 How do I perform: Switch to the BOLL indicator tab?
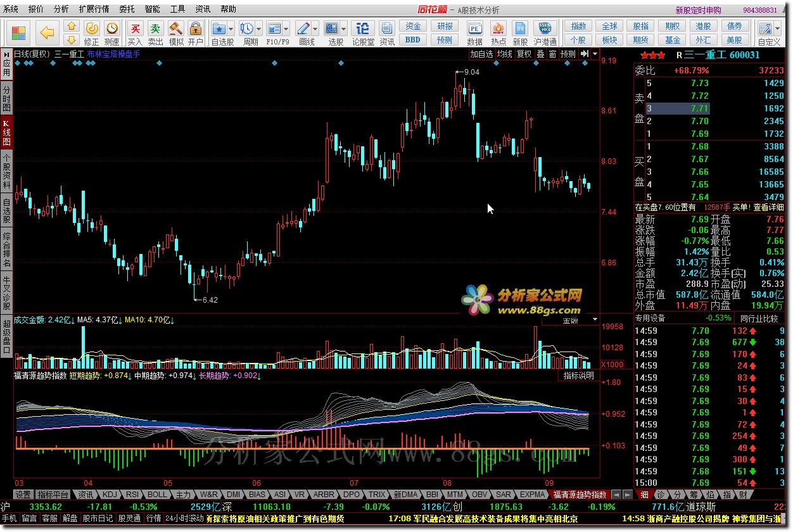156,494
